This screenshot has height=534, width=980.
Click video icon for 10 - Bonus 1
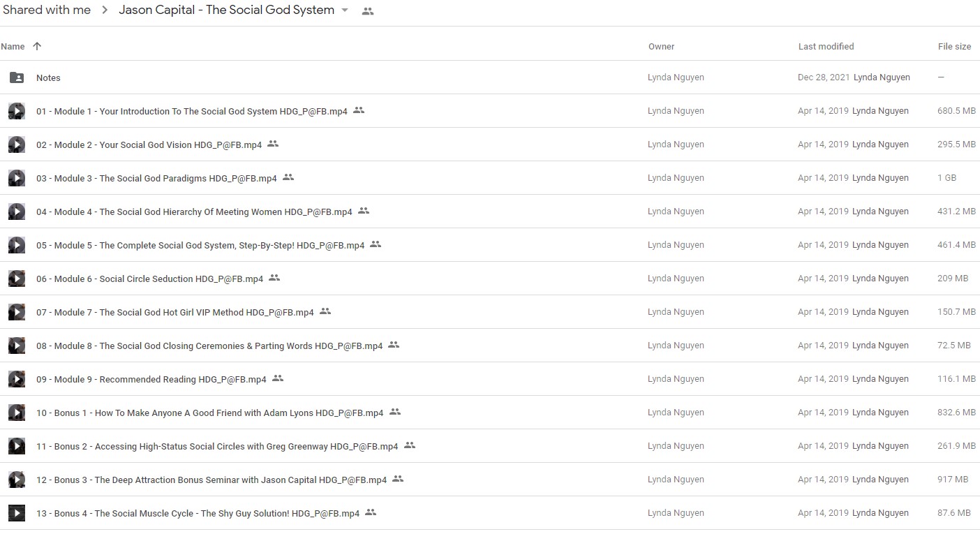[17, 413]
